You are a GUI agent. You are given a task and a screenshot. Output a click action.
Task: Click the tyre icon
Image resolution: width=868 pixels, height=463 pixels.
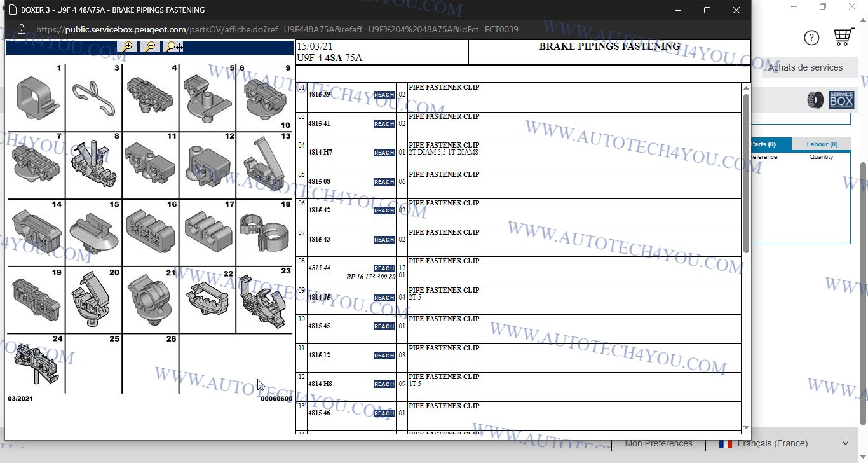tap(815, 100)
